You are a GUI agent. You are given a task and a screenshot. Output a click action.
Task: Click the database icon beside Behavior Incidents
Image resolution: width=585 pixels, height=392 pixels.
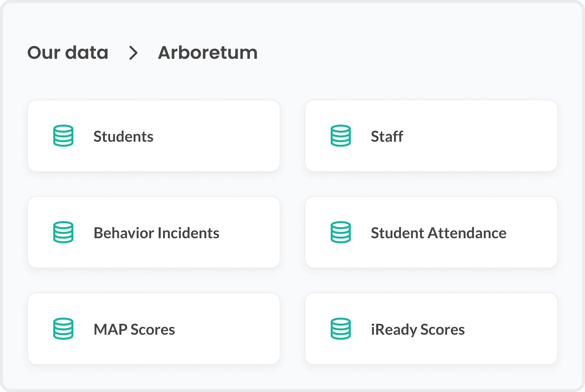tap(63, 232)
